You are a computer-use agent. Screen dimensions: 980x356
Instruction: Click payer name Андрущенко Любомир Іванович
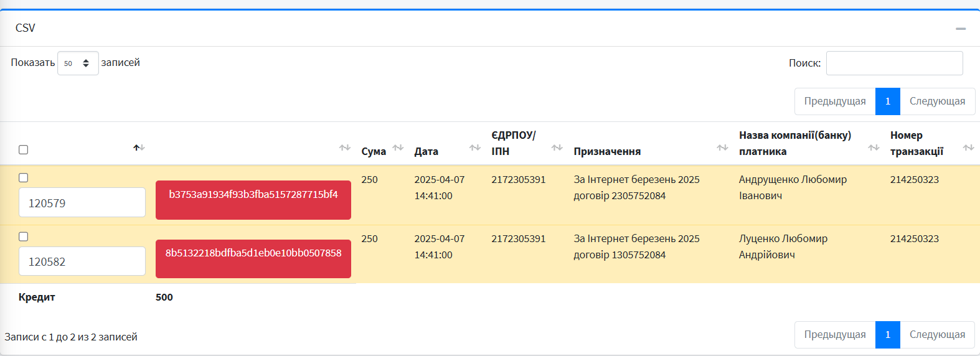pyautogui.click(x=793, y=187)
